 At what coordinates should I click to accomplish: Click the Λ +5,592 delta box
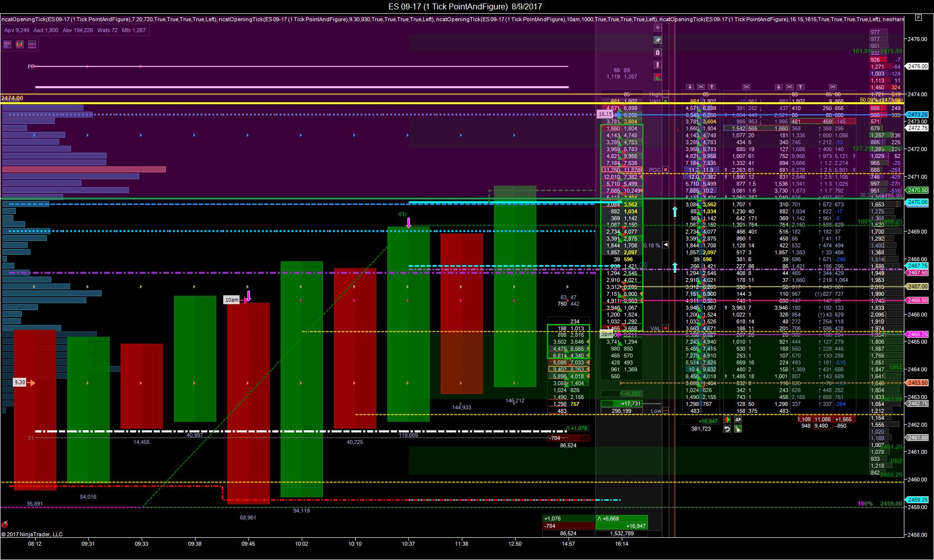click(x=621, y=394)
